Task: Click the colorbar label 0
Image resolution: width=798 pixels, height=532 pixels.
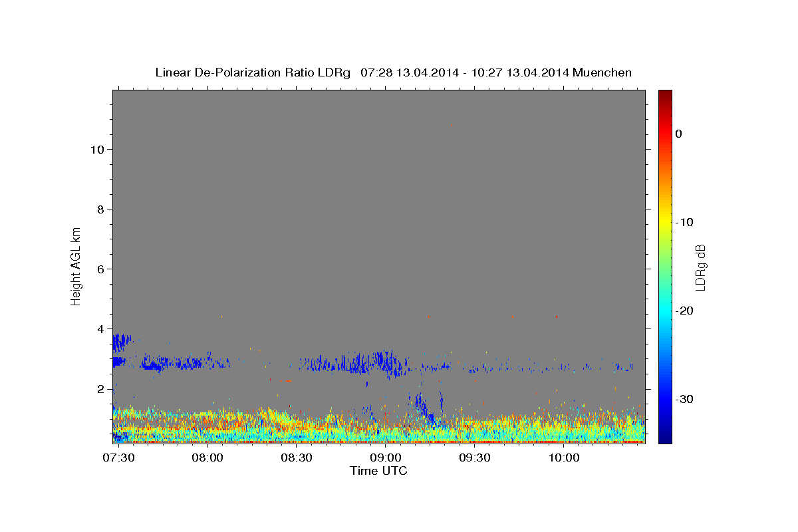Action: click(x=679, y=134)
